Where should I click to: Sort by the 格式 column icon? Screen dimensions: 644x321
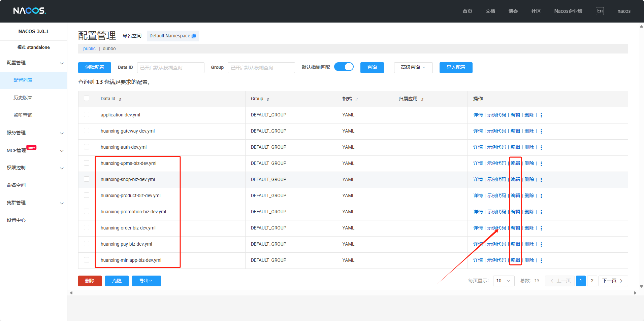point(356,99)
